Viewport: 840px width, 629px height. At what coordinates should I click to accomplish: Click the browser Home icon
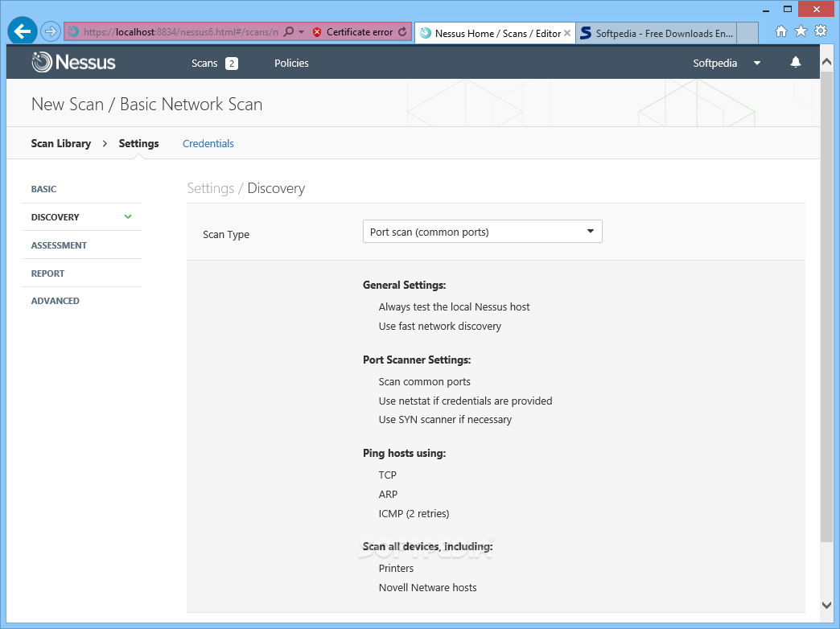pyautogui.click(x=781, y=31)
